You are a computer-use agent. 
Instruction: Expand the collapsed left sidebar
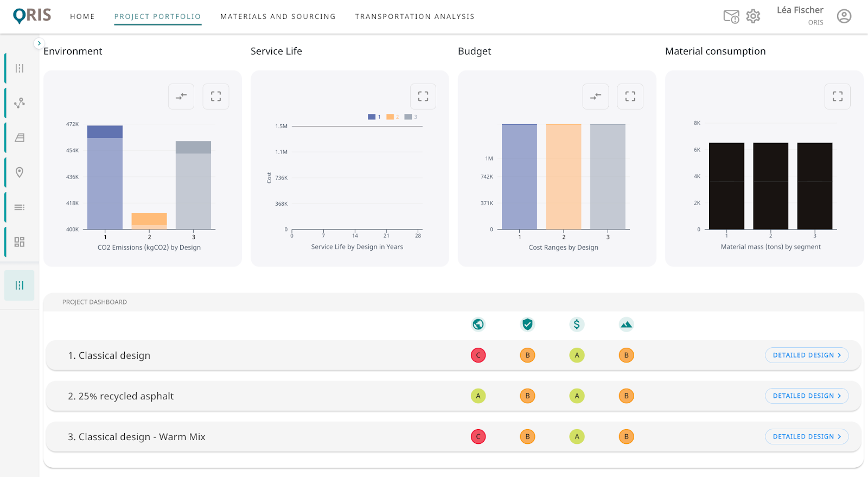[39, 43]
